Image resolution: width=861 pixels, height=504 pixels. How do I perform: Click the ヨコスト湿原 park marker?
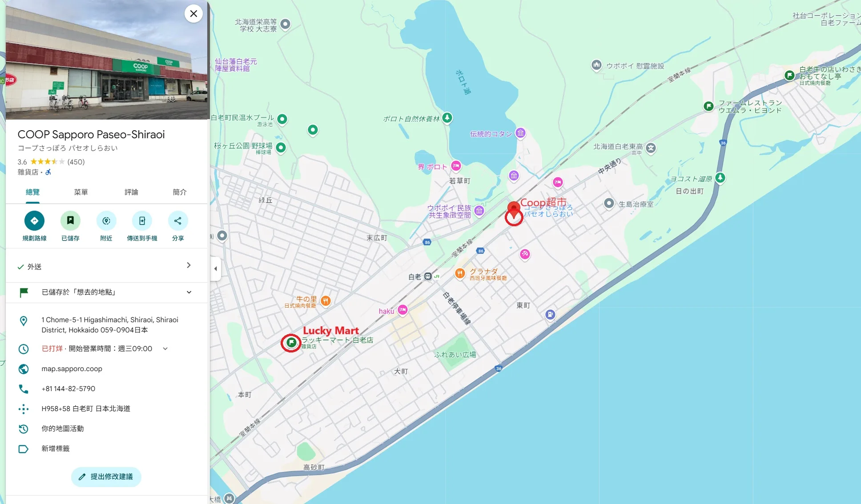click(720, 178)
